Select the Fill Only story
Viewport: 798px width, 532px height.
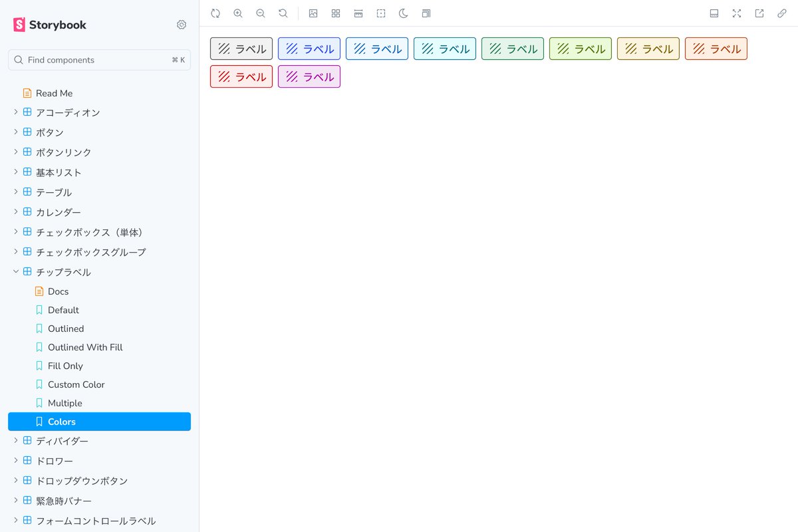coord(99,366)
